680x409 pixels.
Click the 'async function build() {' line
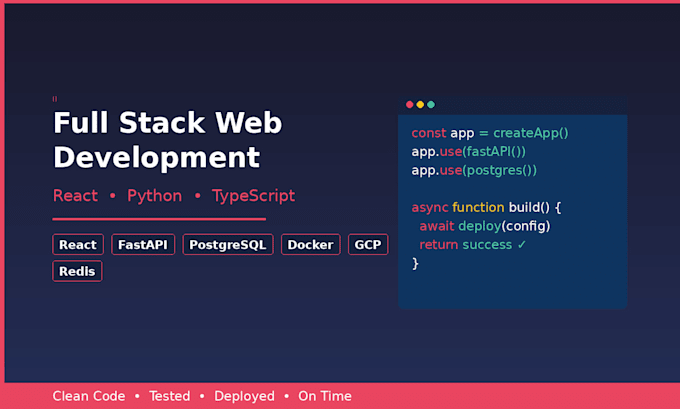tap(486, 207)
